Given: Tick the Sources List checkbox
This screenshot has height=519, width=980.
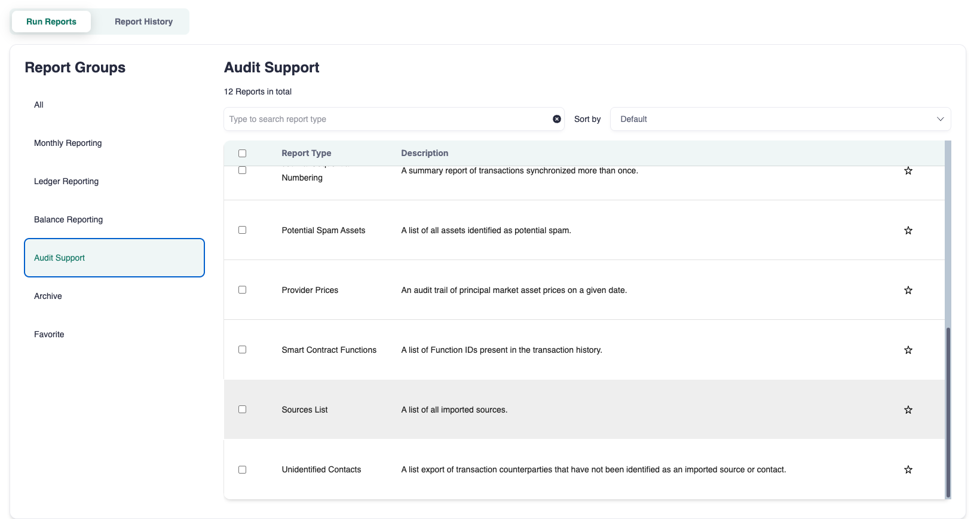Looking at the screenshot, I should 242,410.
